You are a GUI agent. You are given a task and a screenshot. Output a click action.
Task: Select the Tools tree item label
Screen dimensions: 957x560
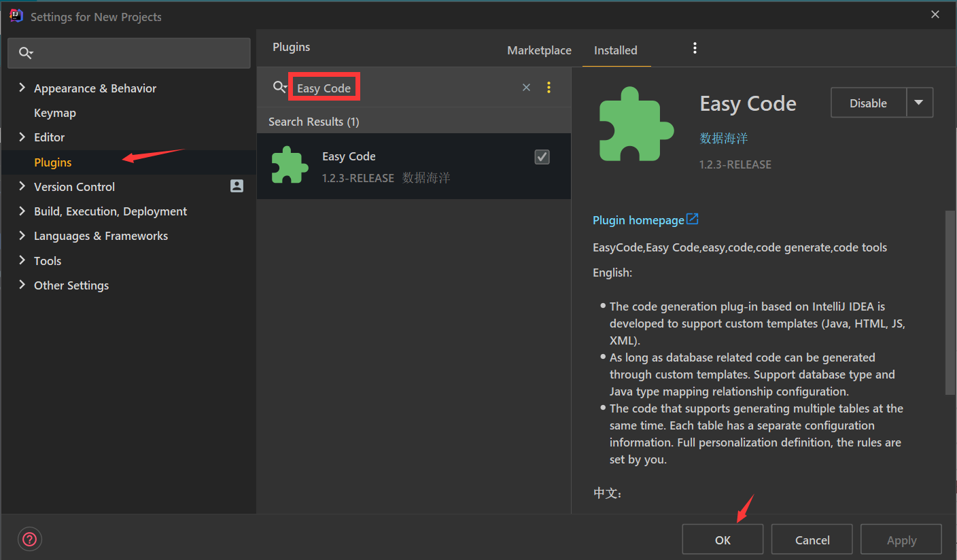(48, 261)
